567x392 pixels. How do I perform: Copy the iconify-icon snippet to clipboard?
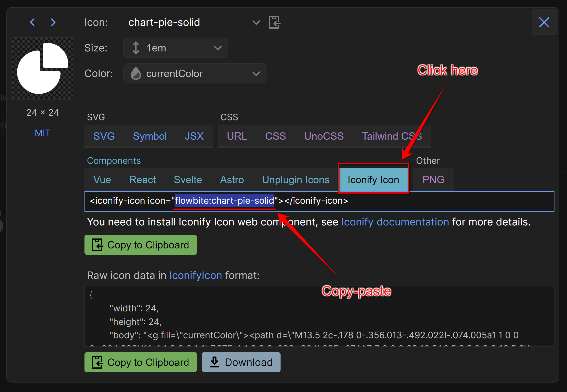(141, 245)
